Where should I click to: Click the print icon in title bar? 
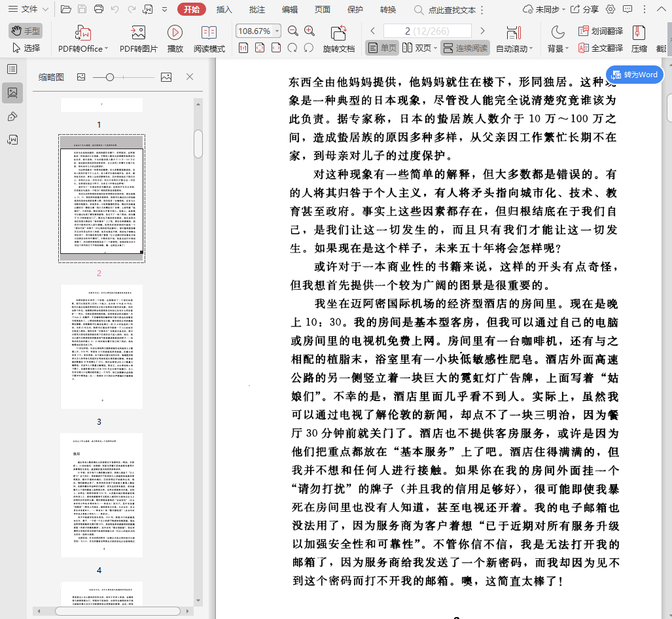pos(98,9)
